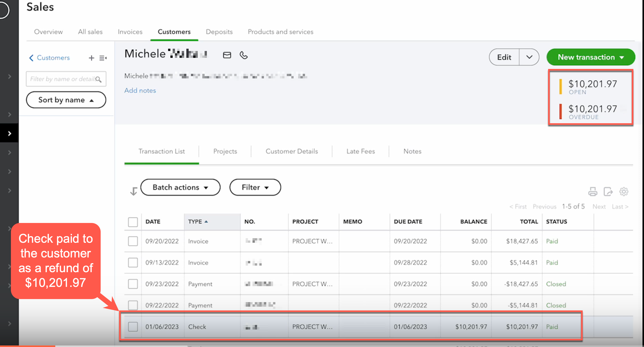Expand the Filter dropdown
This screenshot has width=644, height=347.
click(255, 187)
